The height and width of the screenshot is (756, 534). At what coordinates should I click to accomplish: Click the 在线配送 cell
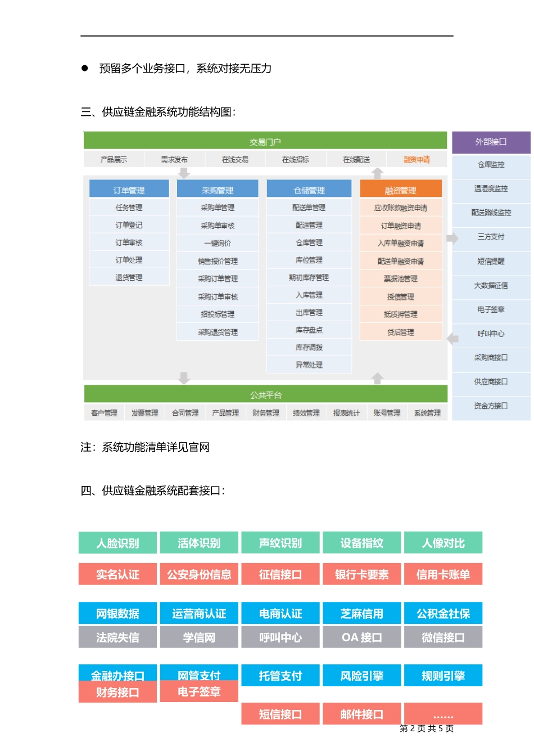coord(356,159)
